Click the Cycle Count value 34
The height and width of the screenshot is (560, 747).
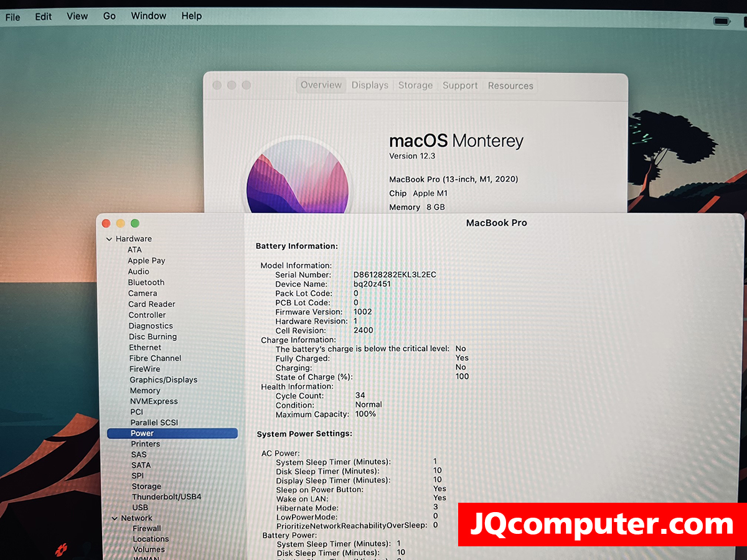[360, 395]
